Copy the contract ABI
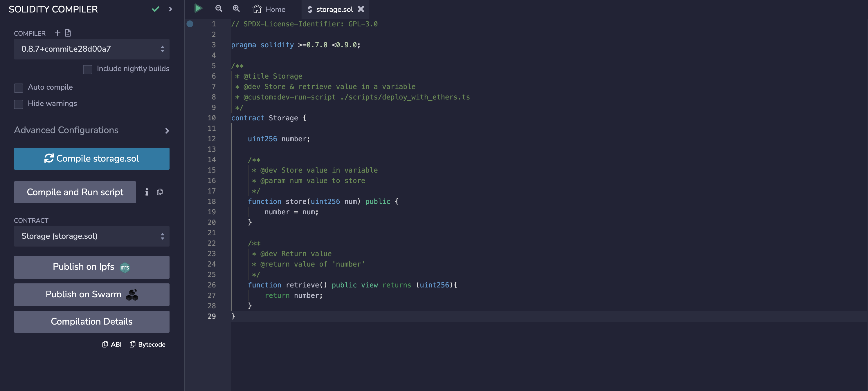The width and height of the screenshot is (868, 391). 112,344
